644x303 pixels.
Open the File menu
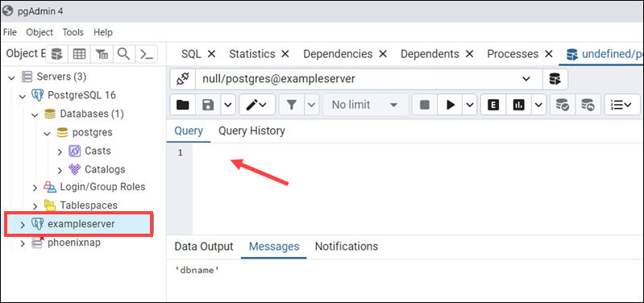tap(10, 32)
